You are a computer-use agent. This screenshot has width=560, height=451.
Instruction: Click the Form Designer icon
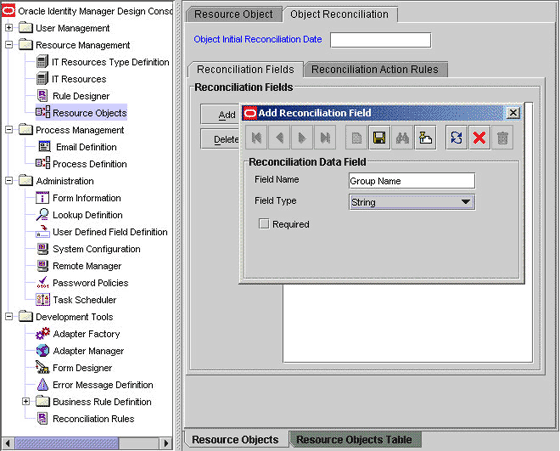pyautogui.click(x=42, y=367)
